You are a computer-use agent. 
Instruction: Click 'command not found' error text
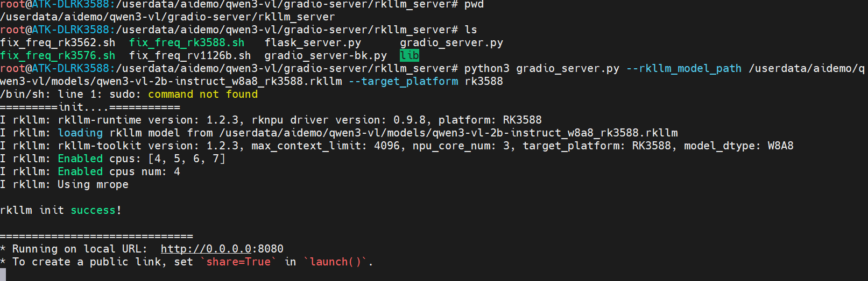[x=203, y=94]
